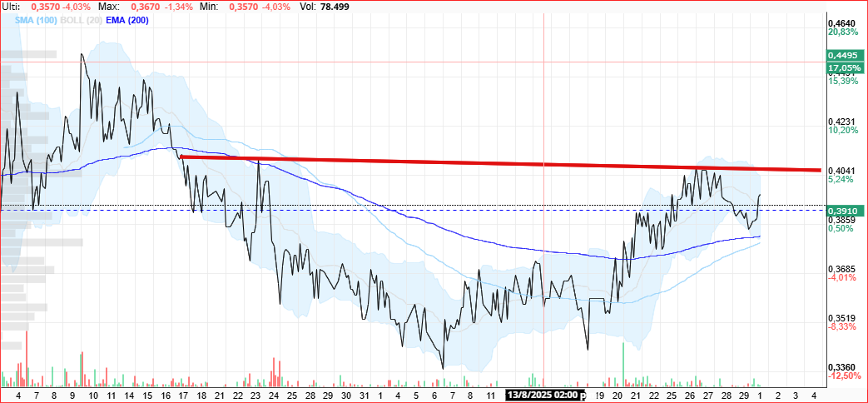Click the Max price value 0,3670
The height and width of the screenshot is (403, 868).
pyautogui.click(x=146, y=7)
